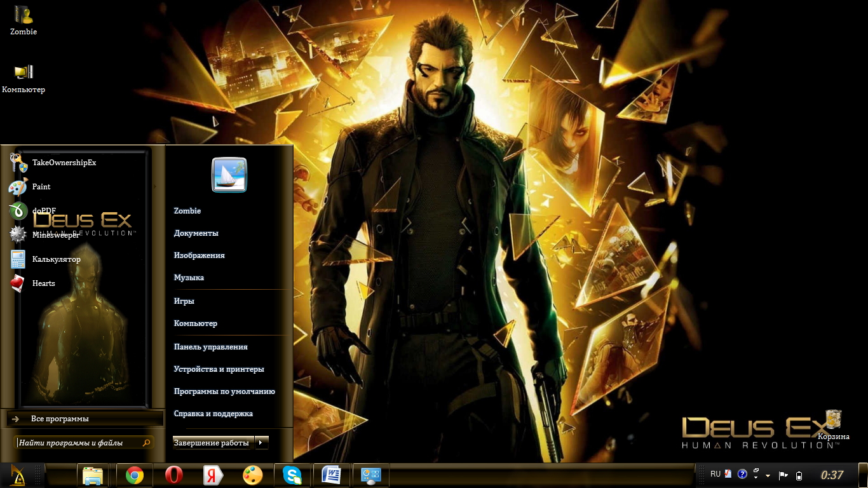Click the language bar help icon
The width and height of the screenshot is (868, 488).
tap(742, 474)
